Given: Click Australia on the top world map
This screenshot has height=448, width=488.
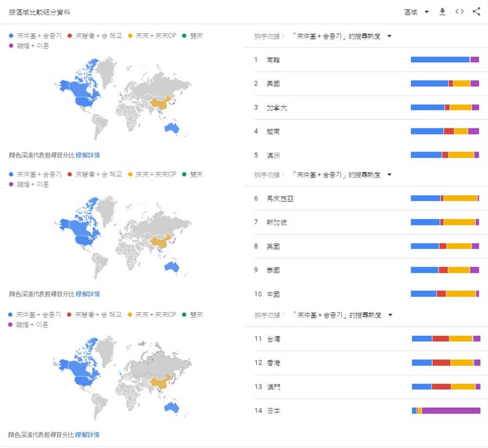Looking at the screenshot, I should coord(171,128).
